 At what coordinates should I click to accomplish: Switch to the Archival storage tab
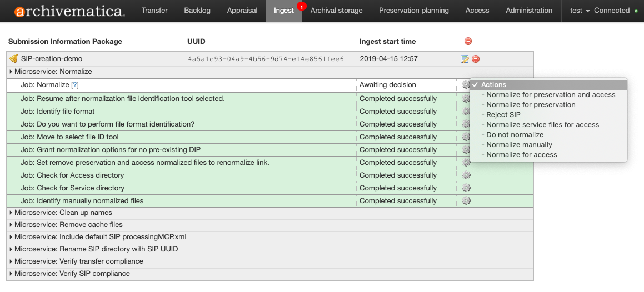click(x=336, y=11)
